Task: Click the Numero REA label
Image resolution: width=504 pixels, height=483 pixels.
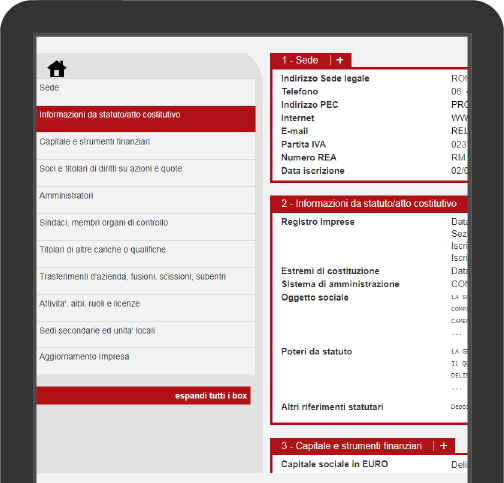Action: (x=309, y=157)
